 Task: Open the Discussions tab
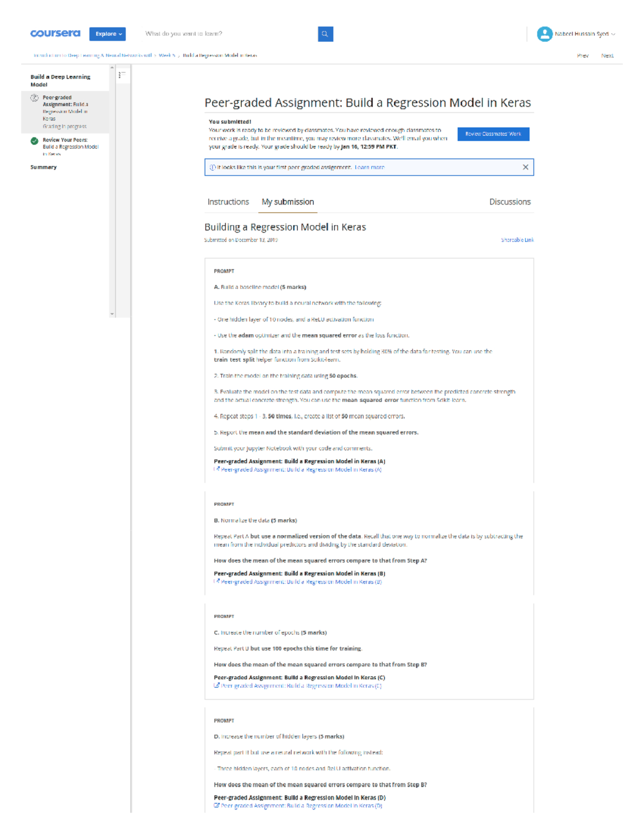[510, 201]
